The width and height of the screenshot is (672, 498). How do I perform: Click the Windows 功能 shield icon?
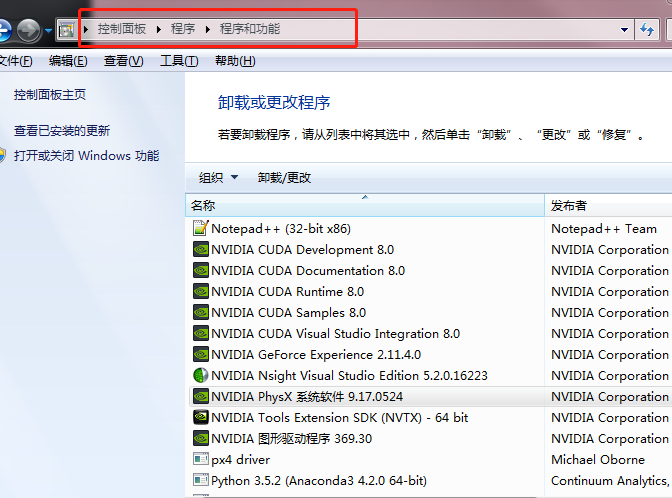tap(3, 155)
